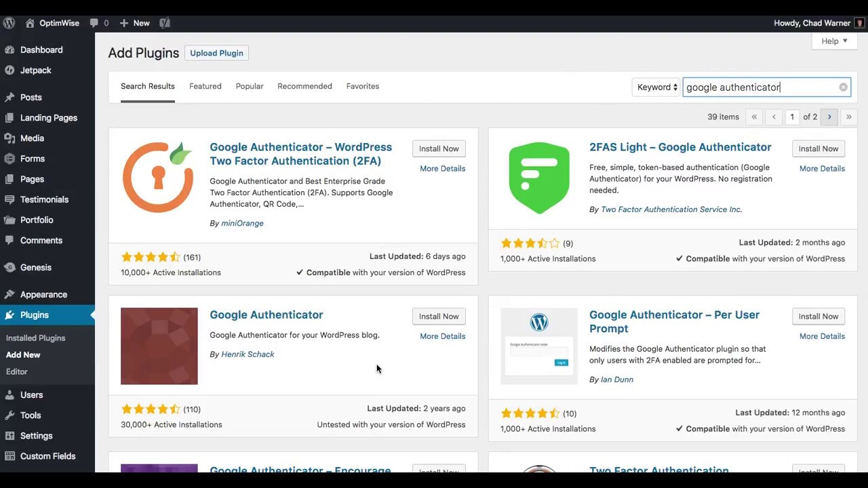The width and height of the screenshot is (868, 488).
Task: Expand the Help dropdown tab
Action: [x=834, y=41]
